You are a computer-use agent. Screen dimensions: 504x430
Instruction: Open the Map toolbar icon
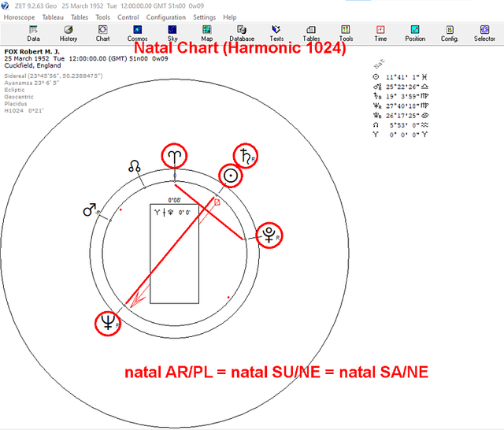click(206, 33)
